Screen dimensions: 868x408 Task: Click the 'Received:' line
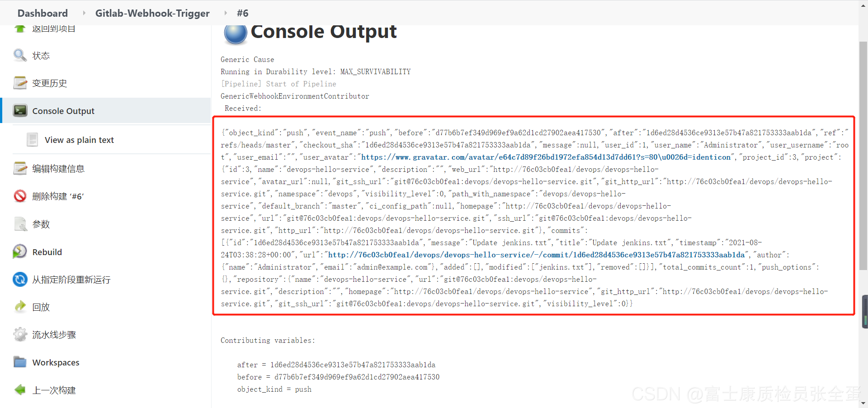pyautogui.click(x=243, y=108)
